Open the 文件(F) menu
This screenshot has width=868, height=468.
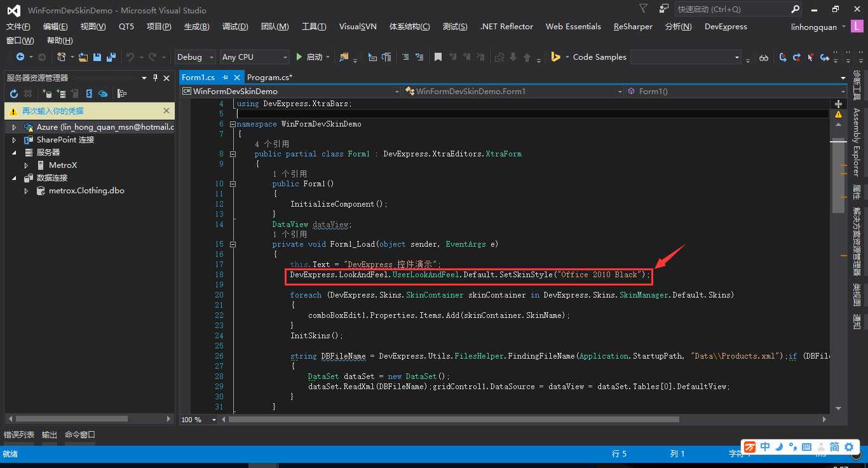[18, 27]
